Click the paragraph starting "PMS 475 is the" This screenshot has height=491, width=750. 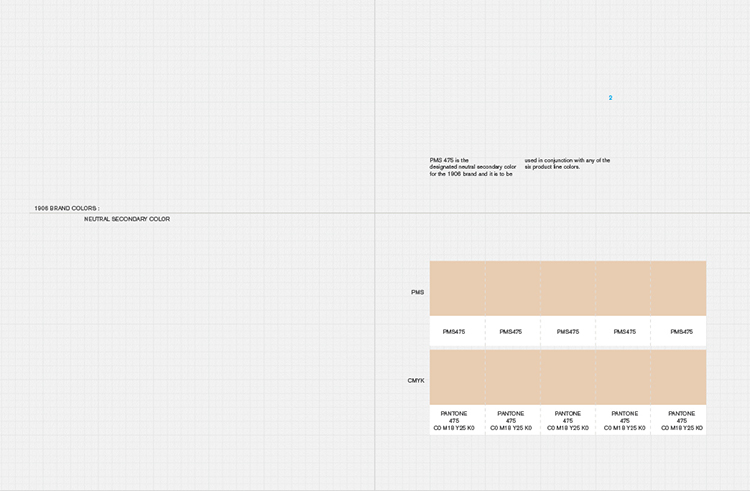click(x=472, y=167)
